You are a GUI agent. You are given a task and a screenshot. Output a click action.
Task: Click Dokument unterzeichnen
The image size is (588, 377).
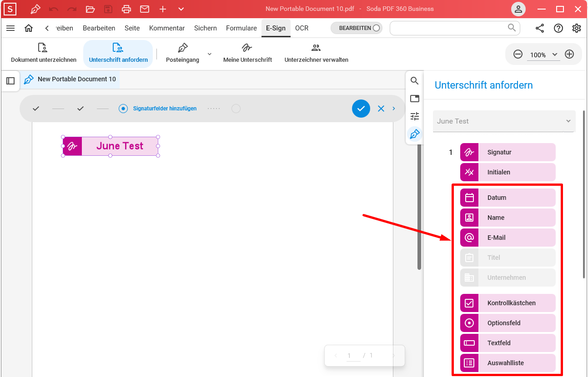coord(44,54)
